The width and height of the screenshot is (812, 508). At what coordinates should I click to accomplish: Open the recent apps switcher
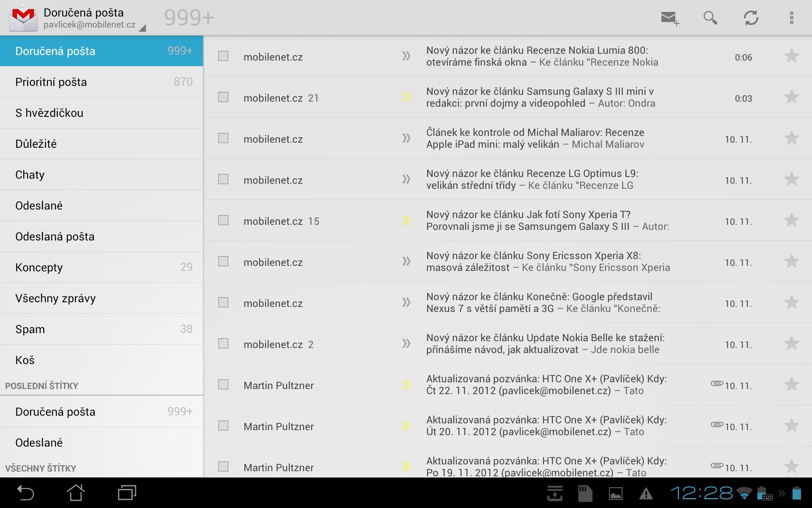click(126, 493)
